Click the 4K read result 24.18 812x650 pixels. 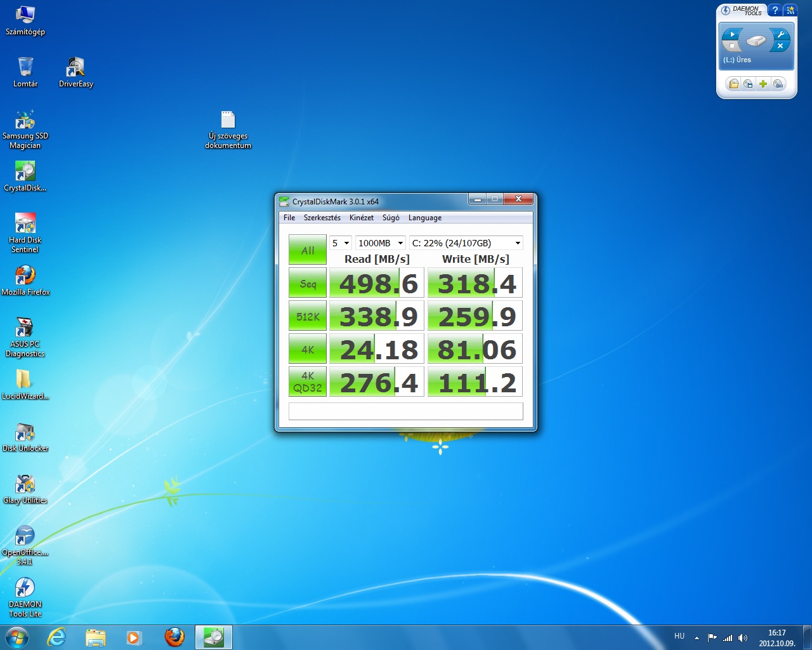click(x=377, y=349)
